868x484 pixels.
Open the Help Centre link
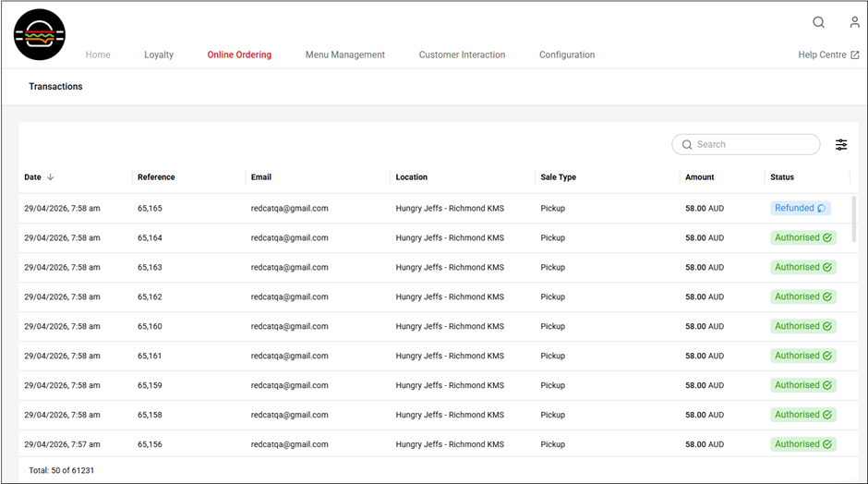828,55
